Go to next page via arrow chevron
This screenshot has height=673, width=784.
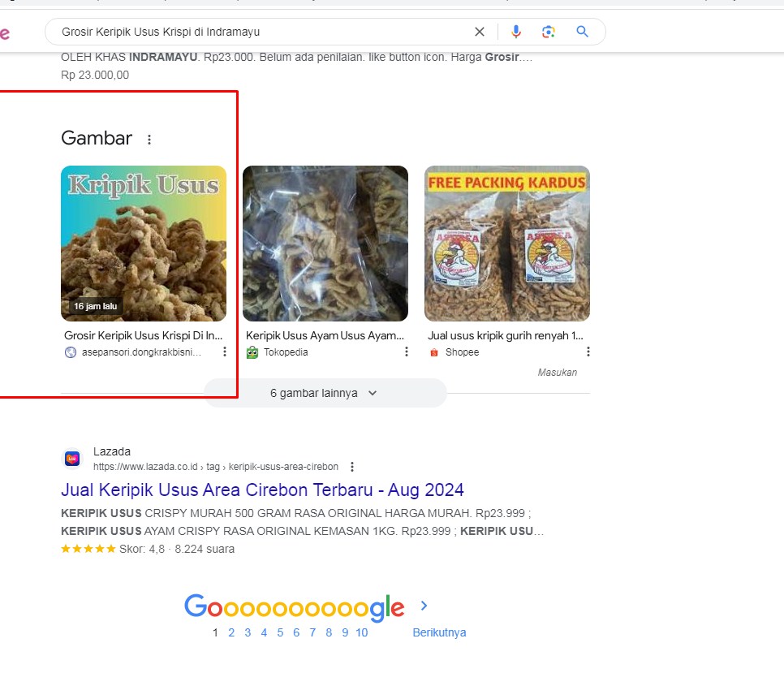(x=424, y=606)
